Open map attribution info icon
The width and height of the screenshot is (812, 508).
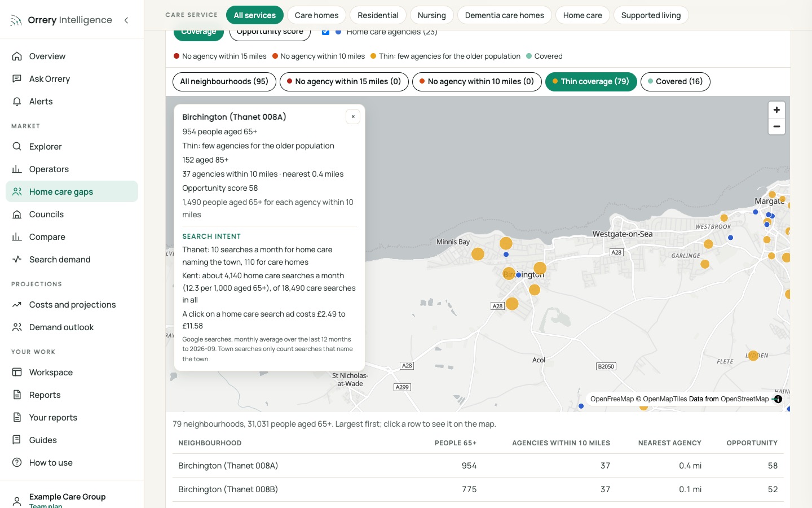(778, 399)
